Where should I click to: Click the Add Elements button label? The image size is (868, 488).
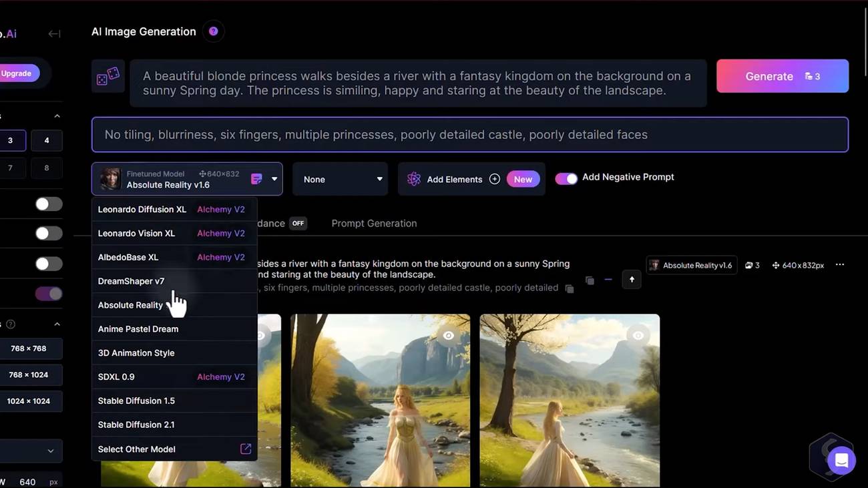[455, 180]
